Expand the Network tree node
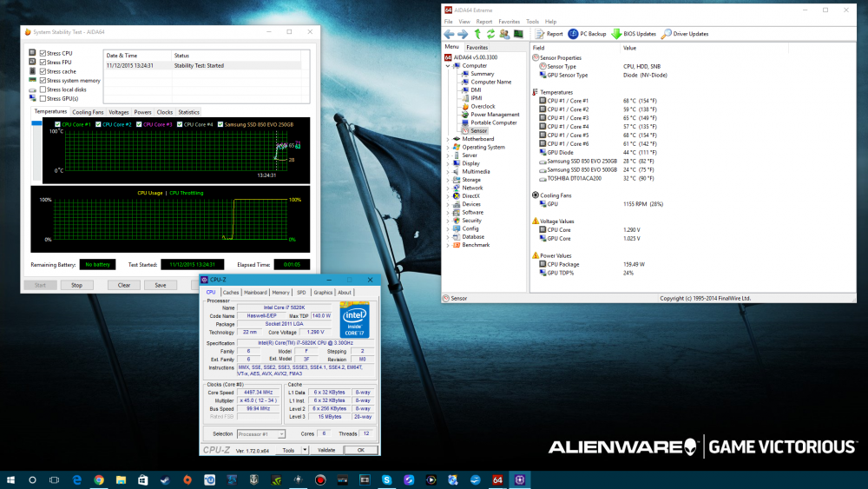This screenshot has height=489, width=868. pyautogui.click(x=448, y=188)
